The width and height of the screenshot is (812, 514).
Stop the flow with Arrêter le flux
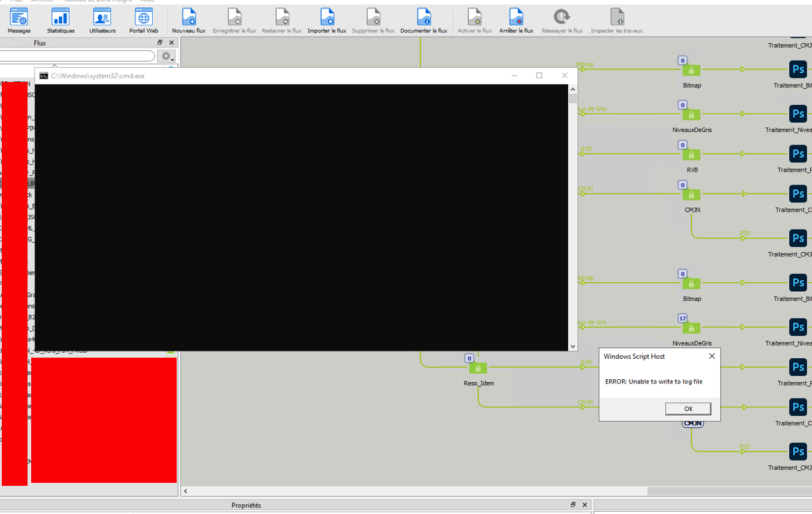pos(516,21)
